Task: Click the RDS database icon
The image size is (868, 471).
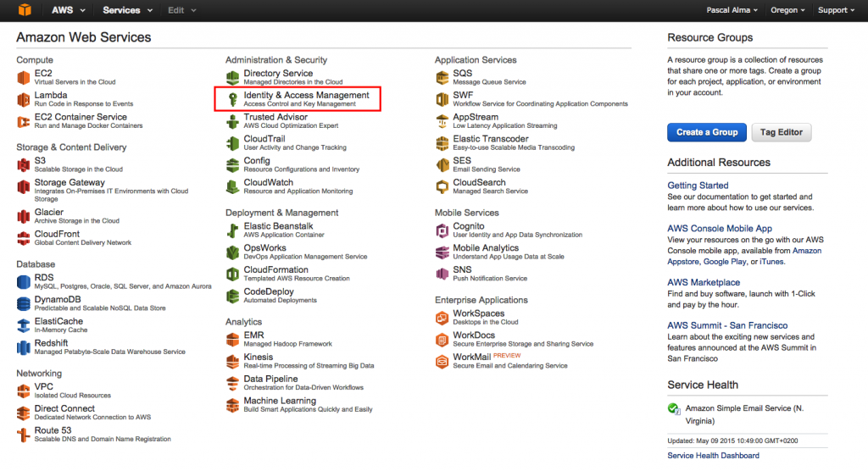Action: click(x=23, y=282)
